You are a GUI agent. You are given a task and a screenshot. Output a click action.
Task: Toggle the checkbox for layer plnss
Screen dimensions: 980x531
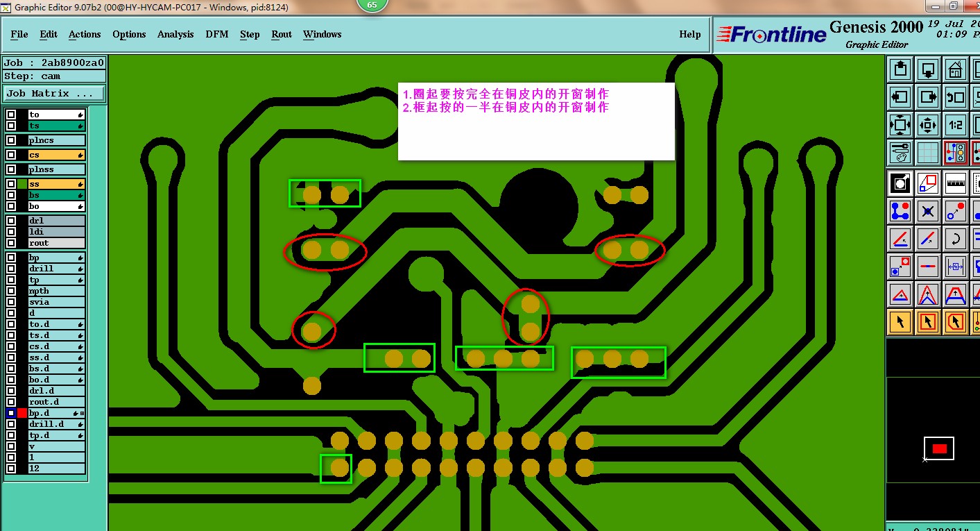[x=11, y=169]
